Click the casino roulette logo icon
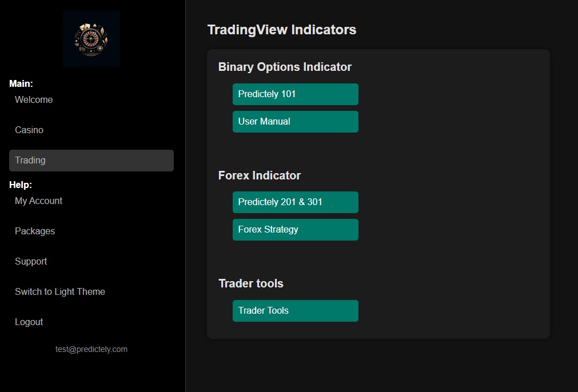The height and width of the screenshot is (392, 578). tap(91, 38)
